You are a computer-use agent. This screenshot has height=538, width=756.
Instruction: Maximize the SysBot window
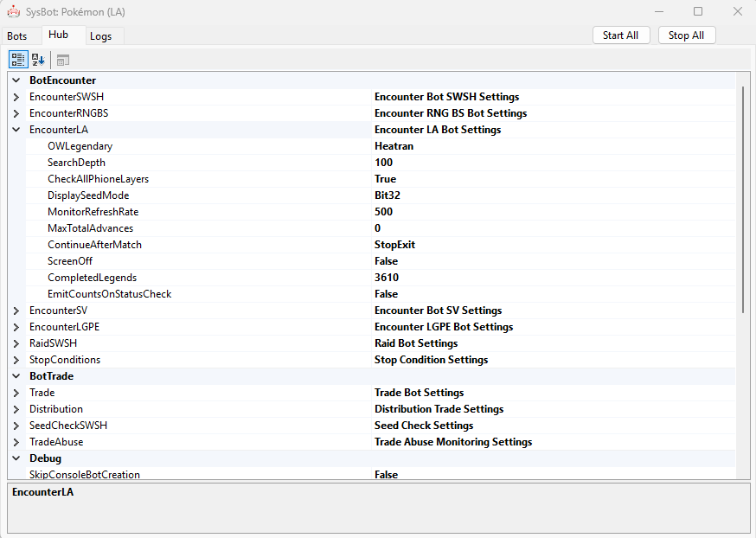698,11
